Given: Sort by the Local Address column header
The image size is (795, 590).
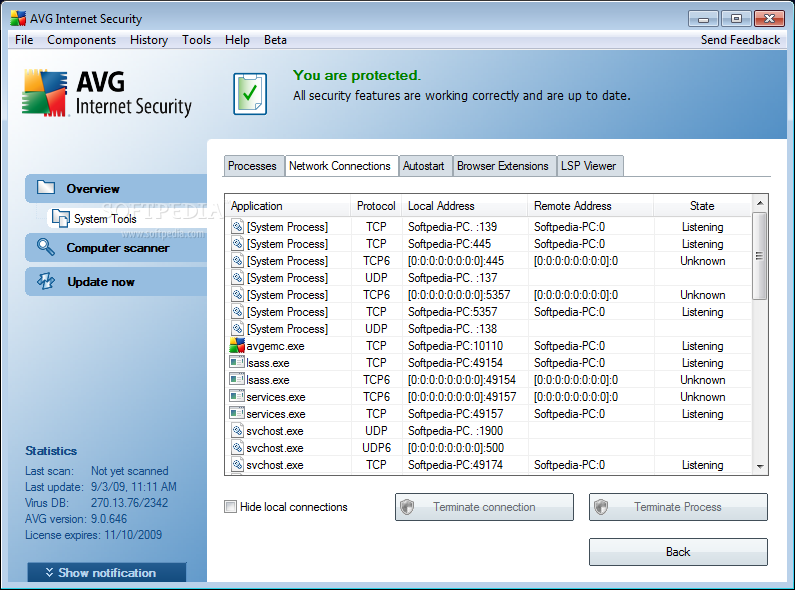Looking at the screenshot, I should click(x=464, y=206).
